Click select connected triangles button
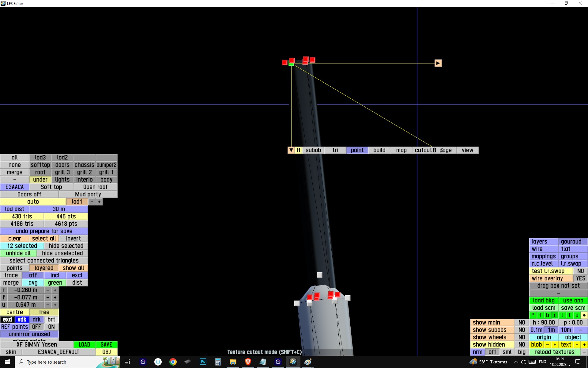588x368 pixels. [44, 261]
